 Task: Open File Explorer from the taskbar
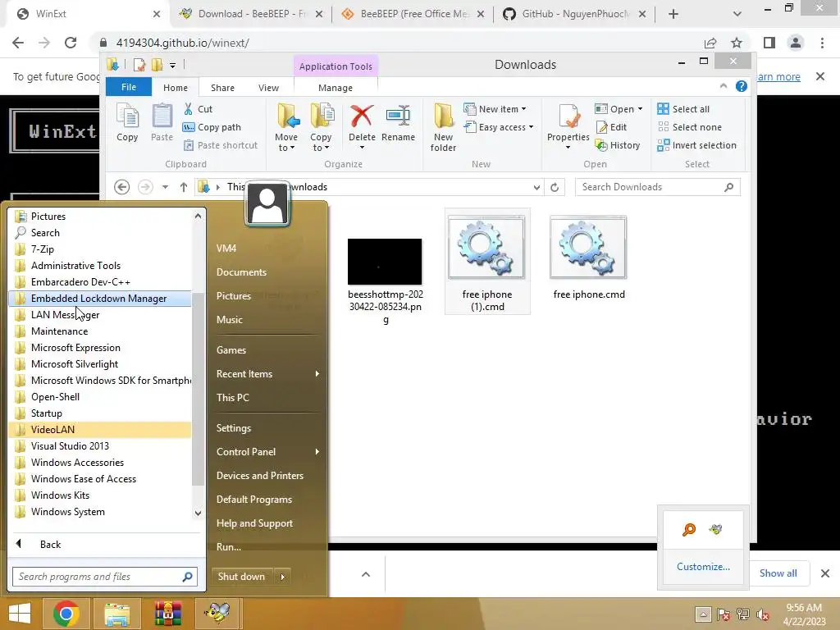(117, 614)
